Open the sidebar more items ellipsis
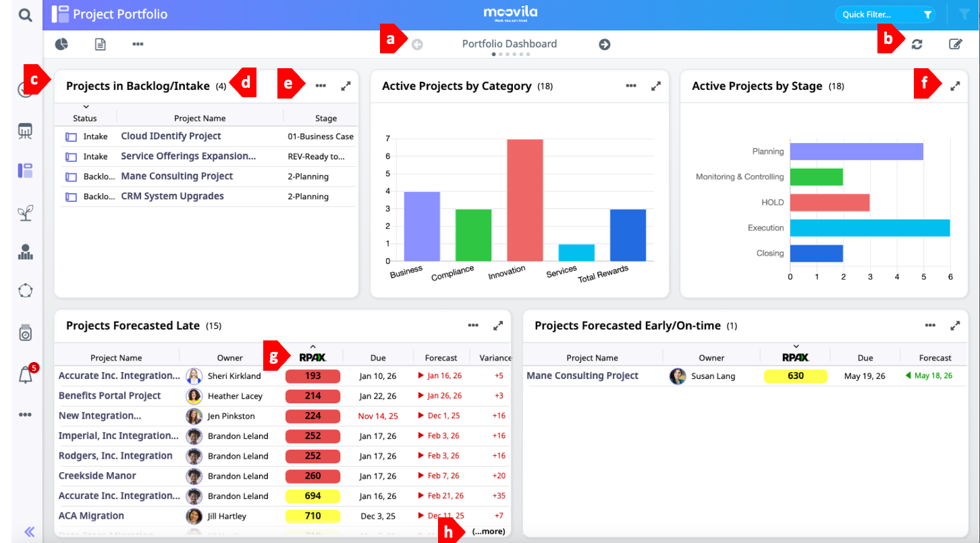The width and height of the screenshot is (980, 543). (26, 415)
